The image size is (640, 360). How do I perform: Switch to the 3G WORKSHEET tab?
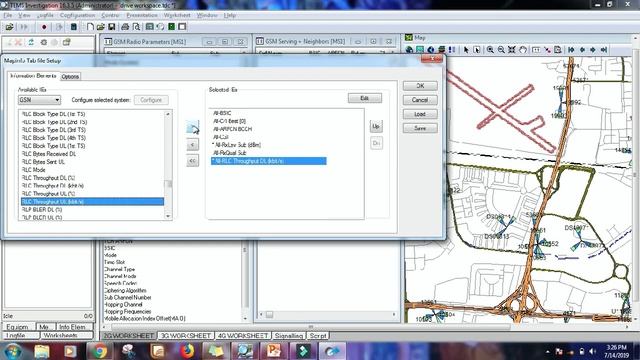coord(186,336)
